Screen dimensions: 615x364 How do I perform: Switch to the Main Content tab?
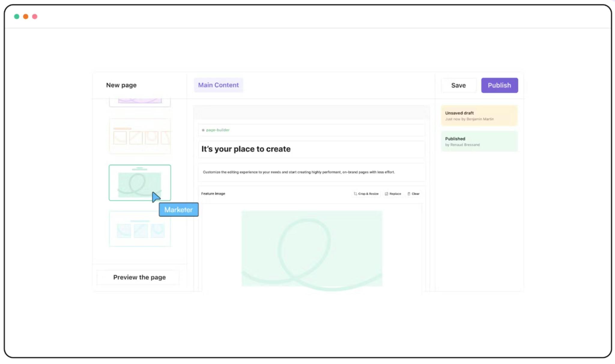218,85
